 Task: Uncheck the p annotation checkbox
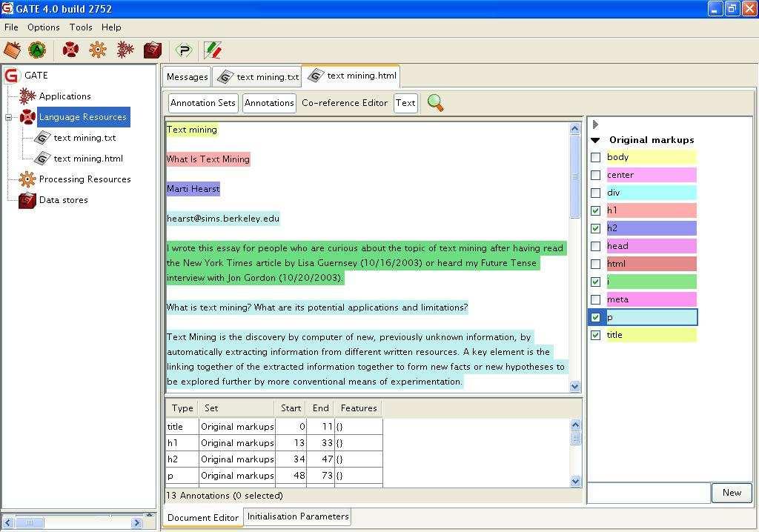click(596, 318)
